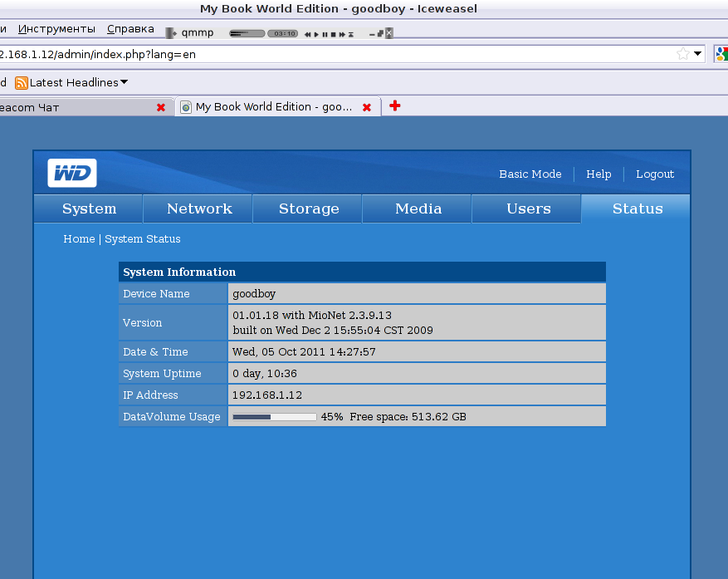Click the System Uptime label
Image resolution: width=728 pixels, height=579 pixels.
(162, 374)
